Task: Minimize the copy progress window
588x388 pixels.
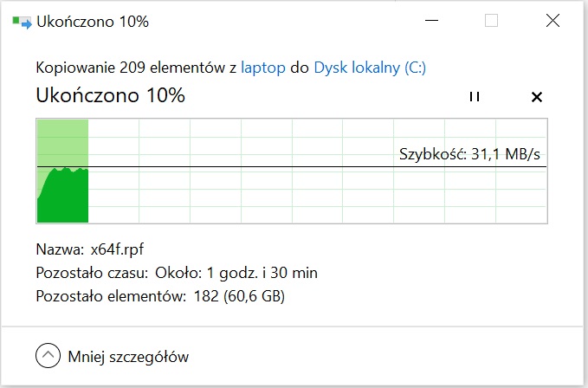Action: (x=431, y=21)
